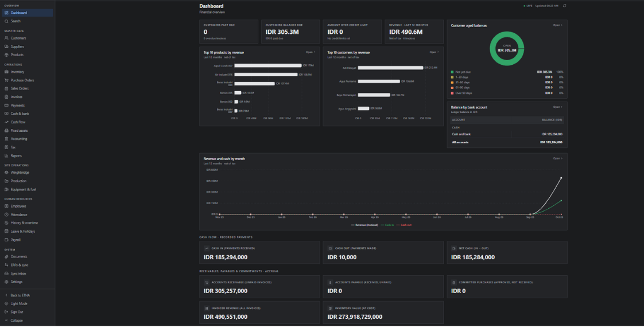The height and width of the screenshot is (328, 644).
Task: Click the Sync inbox tray icon
Action: coord(6,274)
